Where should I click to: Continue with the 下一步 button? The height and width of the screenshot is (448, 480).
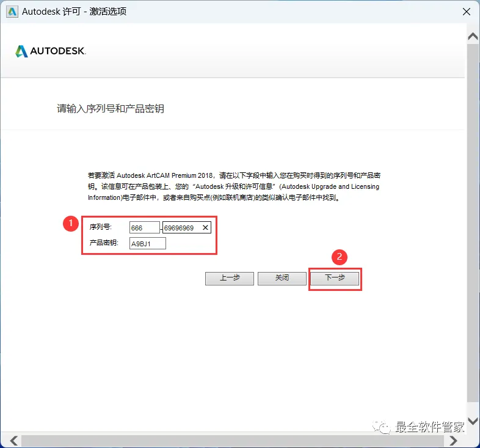[x=335, y=278]
